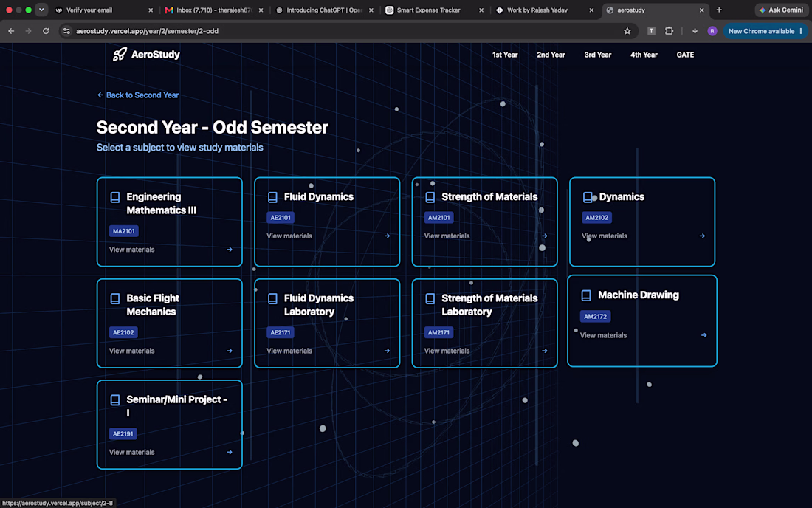Screen dimensions: 812x508
Task: Click book icon on Engineering Mathematics III card
Action: 115,197
